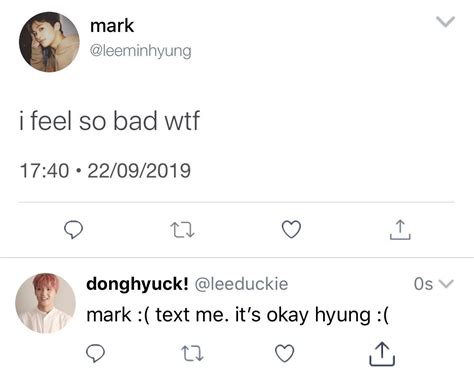Visit the @leeminhyung handle
The image size is (474, 379).
[x=141, y=51]
